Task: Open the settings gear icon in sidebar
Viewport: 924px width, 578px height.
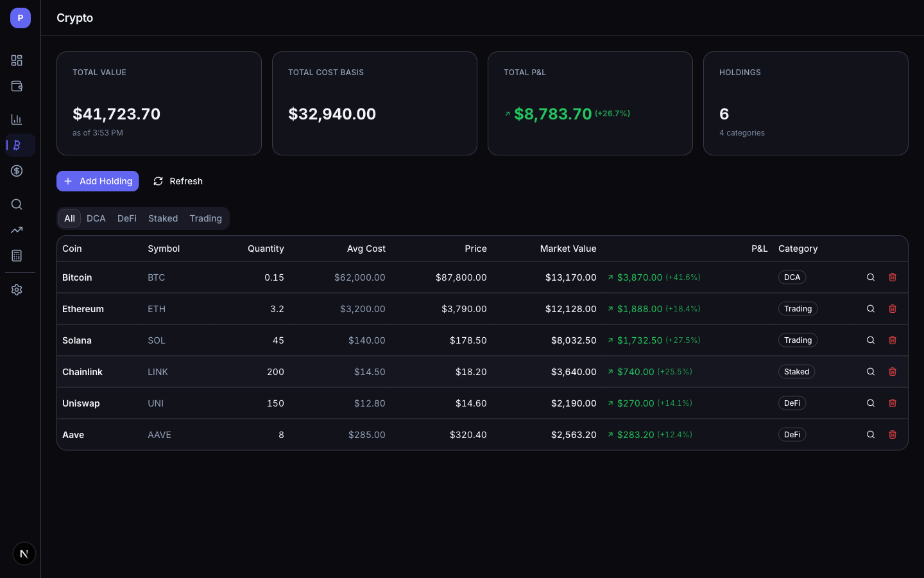Action: point(17,290)
